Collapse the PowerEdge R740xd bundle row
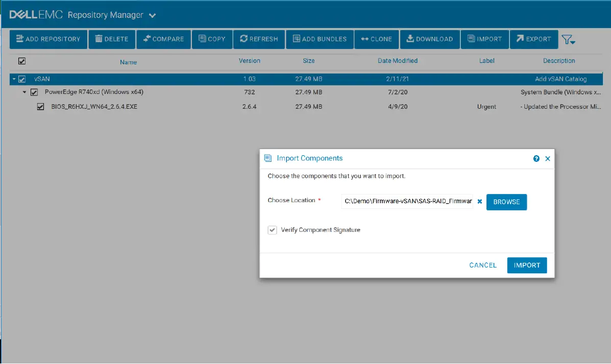611x364 pixels. pyautogui.click(x=24, y=92)
